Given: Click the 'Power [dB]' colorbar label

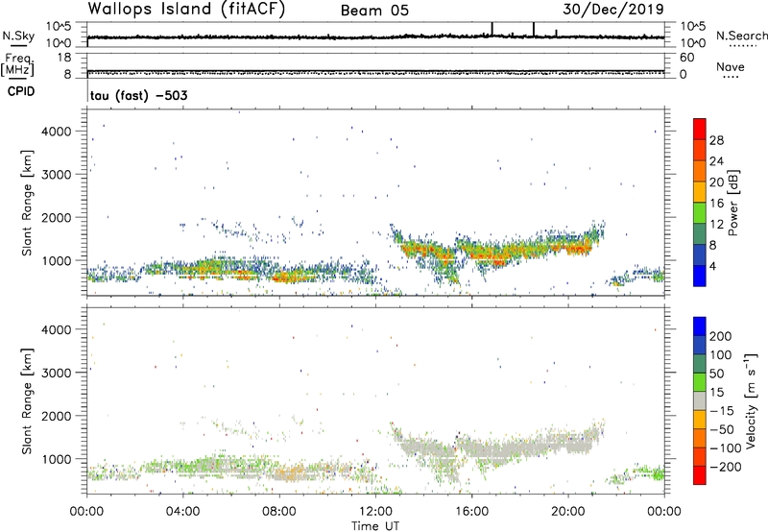Looking at the screenshot, I should point(732,203).
